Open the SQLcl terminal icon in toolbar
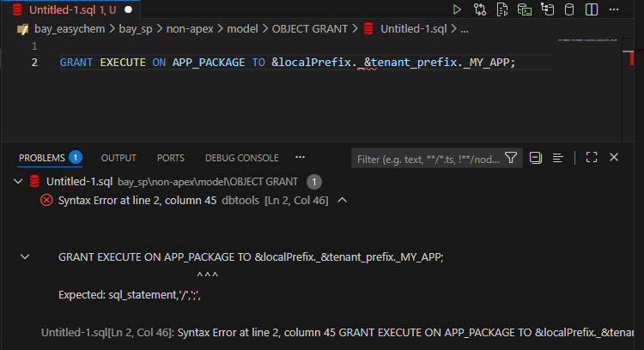This screenshot has height=350, width=644. tap(525, 9)
